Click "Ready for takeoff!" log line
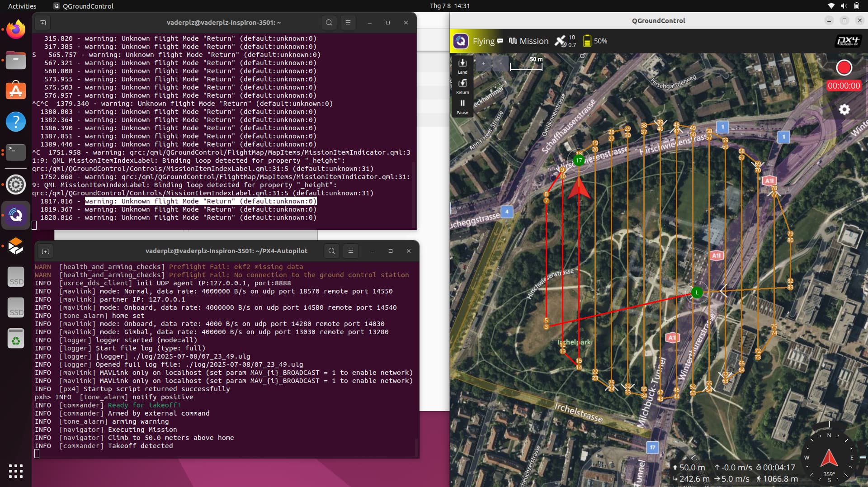Screen dimensions: 868x487 [144, 405]
